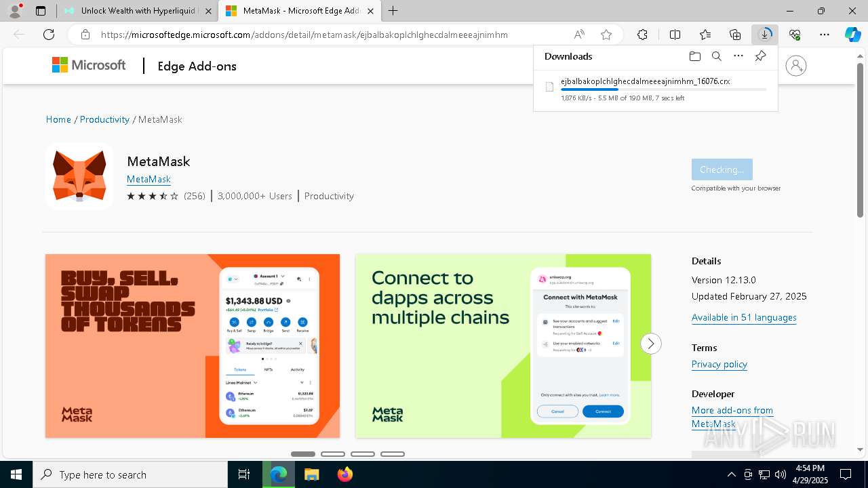This screenshot has height=488, width=868.
Task: Open Task View on the taskbar
Action: (x=244, y=474)
